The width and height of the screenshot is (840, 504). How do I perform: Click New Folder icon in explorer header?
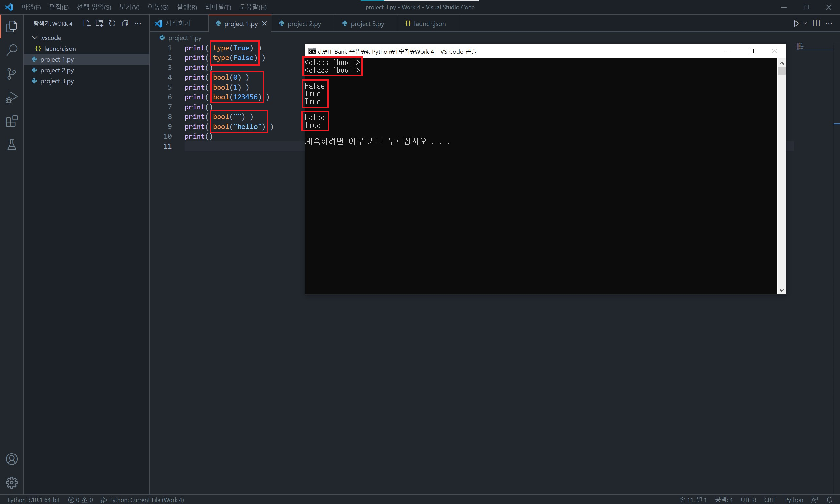pyautogui.click(x=99, y=23)
